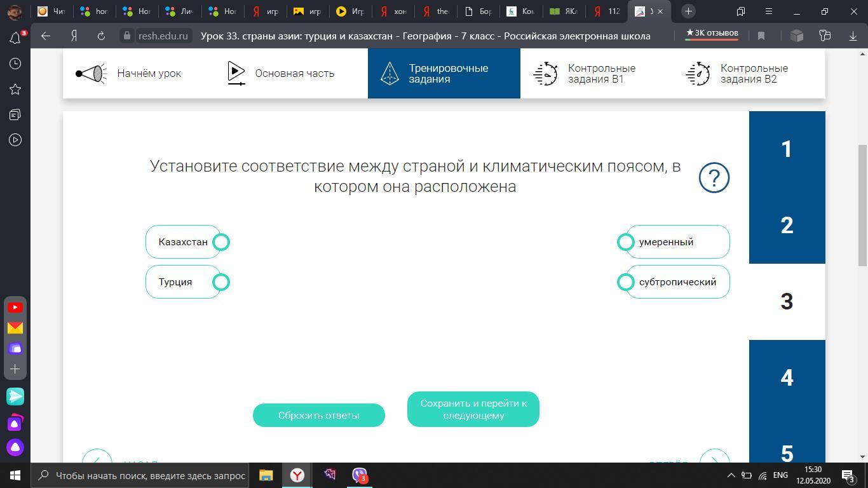
Task: Open Viber from the taskbar
Action: point(360,475)
